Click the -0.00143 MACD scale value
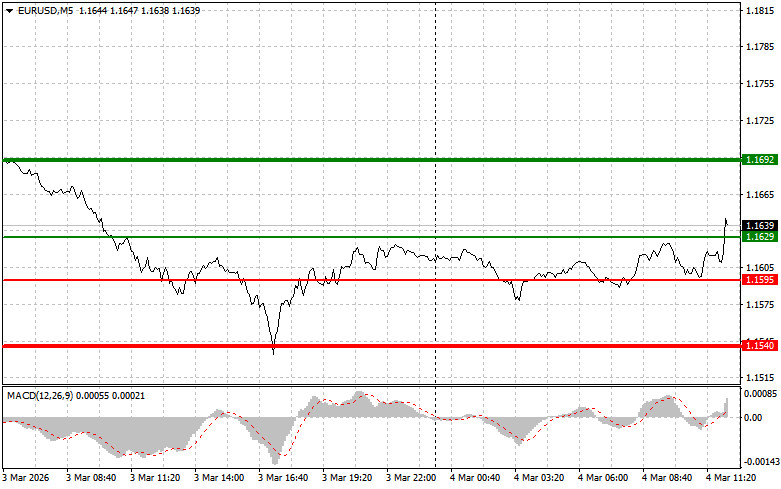Image resolution: width=781 pixels, height=489 pixels. (760, 462)
